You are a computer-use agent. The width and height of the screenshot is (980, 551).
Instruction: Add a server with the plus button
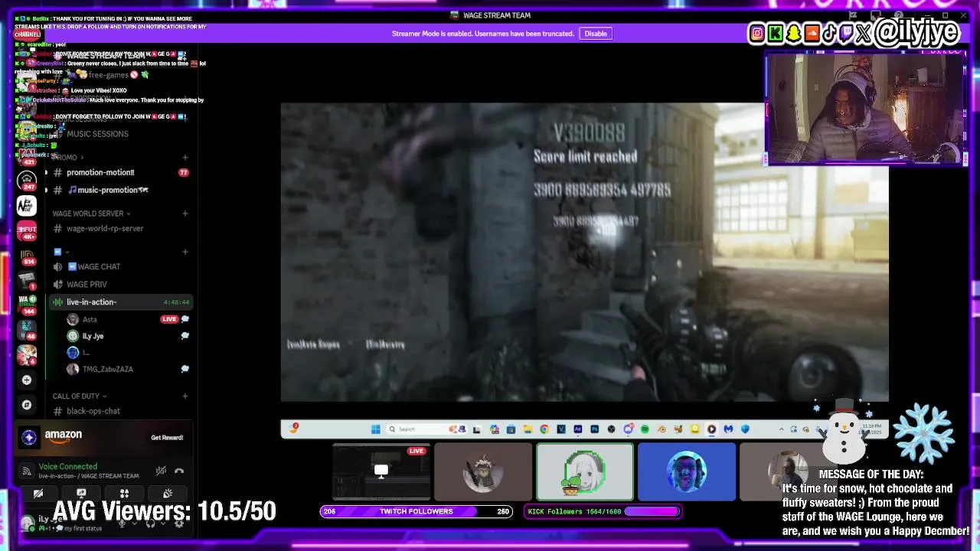click(x=27, y=380)
